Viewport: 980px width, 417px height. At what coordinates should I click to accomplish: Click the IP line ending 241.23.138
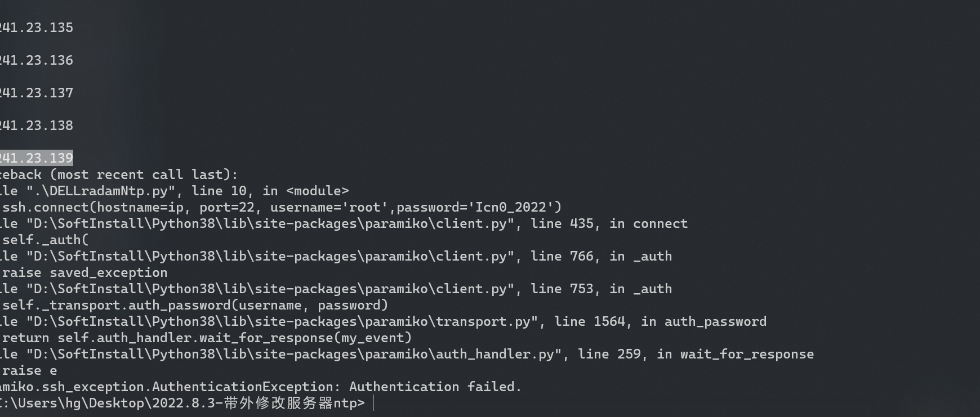37,125
